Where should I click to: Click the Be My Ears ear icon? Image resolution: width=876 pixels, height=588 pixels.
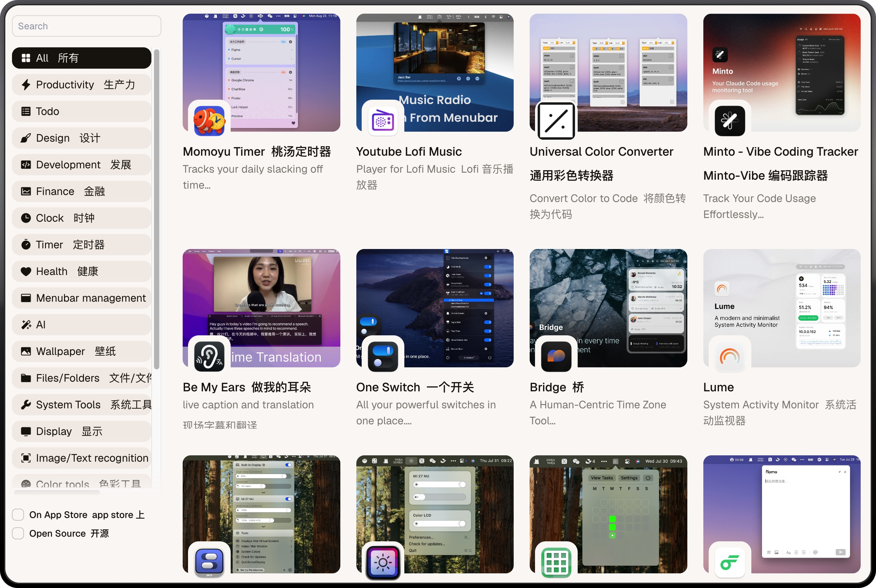(209, 356)
